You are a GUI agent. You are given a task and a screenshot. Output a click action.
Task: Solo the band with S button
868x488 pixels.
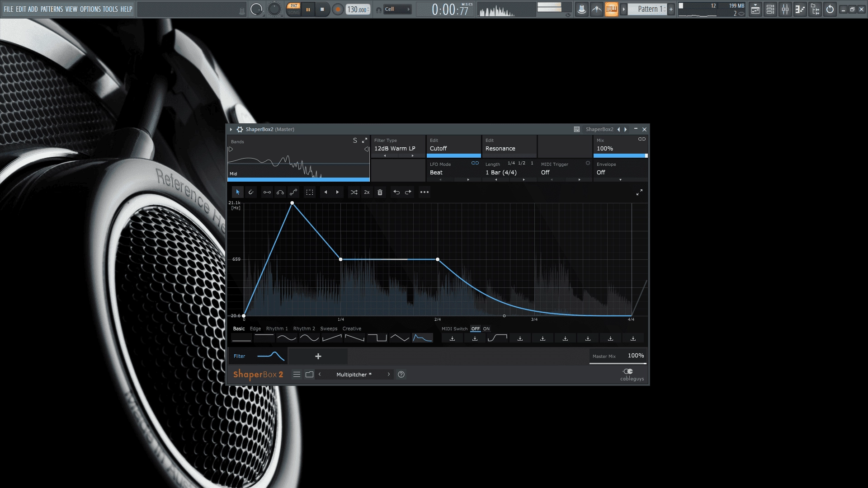pyautogui.click(x=355, y=141)
